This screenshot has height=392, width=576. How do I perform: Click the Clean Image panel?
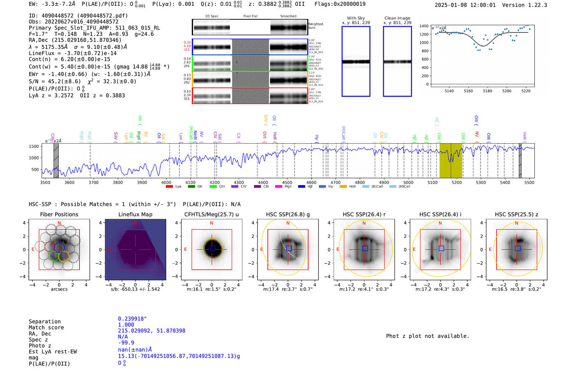[397, 61]
